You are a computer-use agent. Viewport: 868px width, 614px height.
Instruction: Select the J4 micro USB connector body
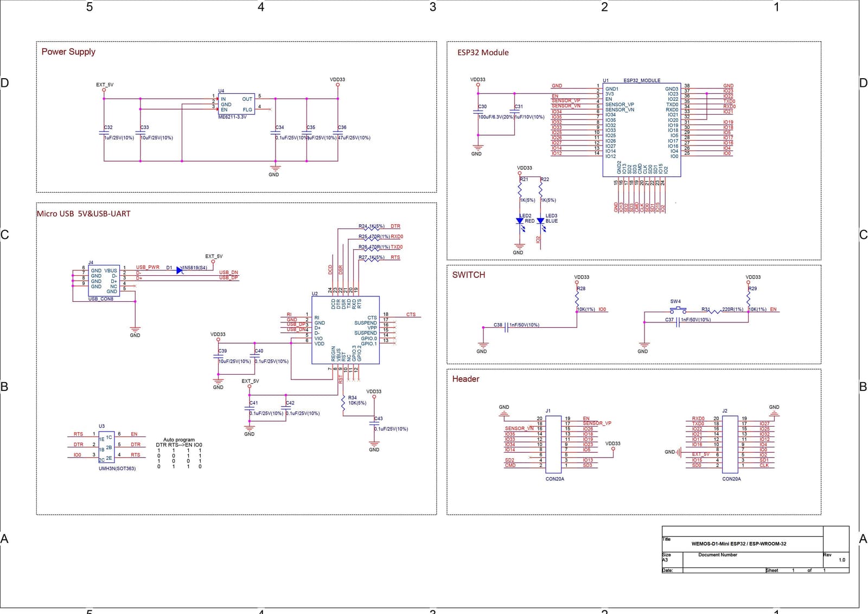pos(104,281)
